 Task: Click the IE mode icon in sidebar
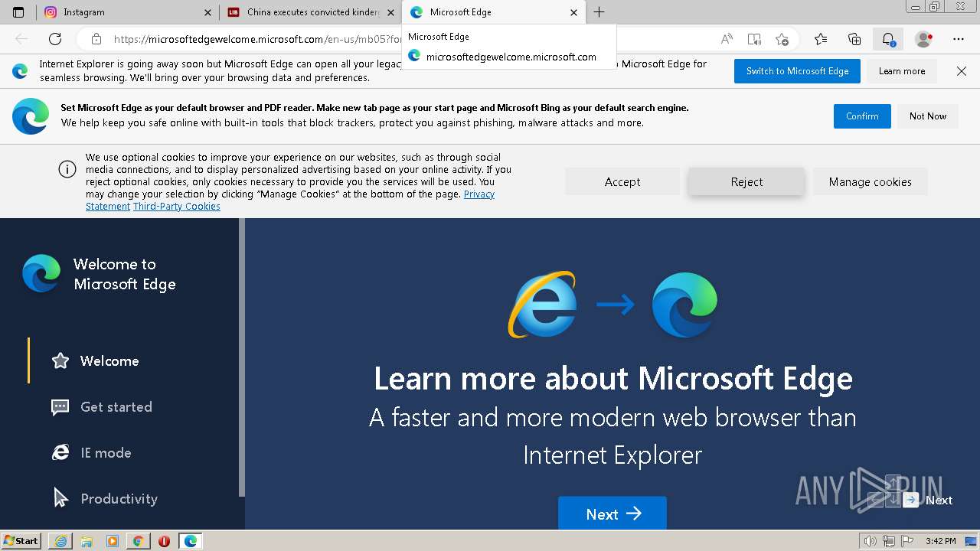point(60,452)
